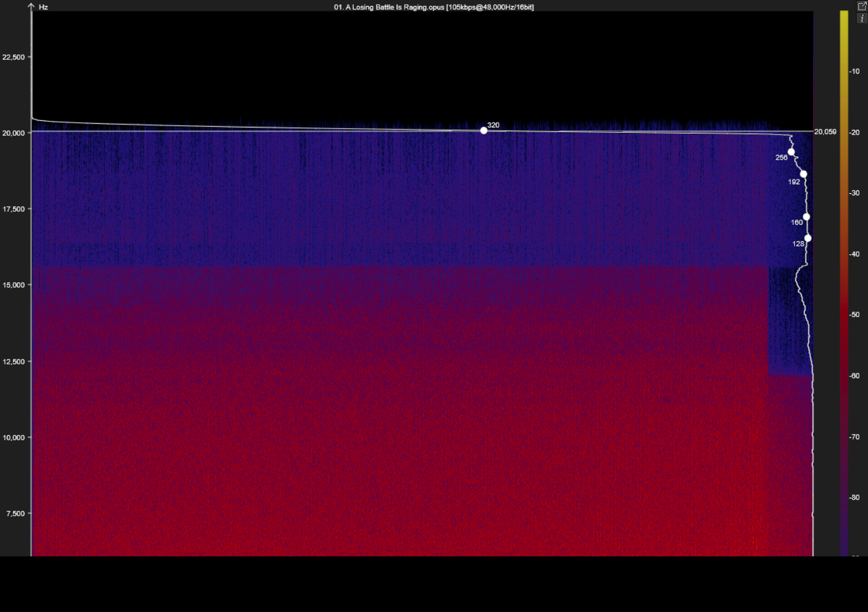Select the 192 kbps cutoff marker dot

click(x=803, y=174)
